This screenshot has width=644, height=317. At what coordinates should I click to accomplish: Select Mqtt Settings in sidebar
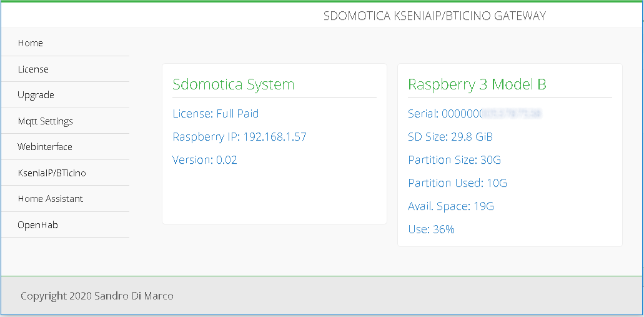tap(46, 121)
